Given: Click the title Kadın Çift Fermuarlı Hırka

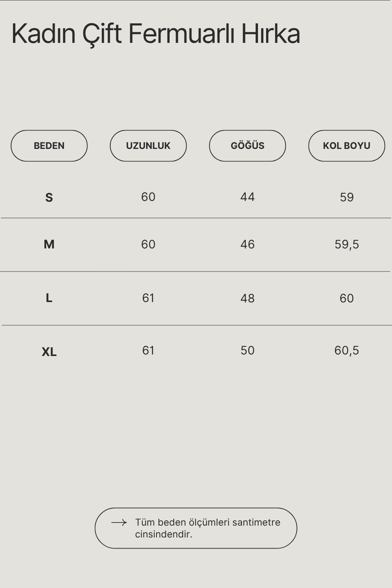Looking at the screenshot, I should [x=156, y=34].
